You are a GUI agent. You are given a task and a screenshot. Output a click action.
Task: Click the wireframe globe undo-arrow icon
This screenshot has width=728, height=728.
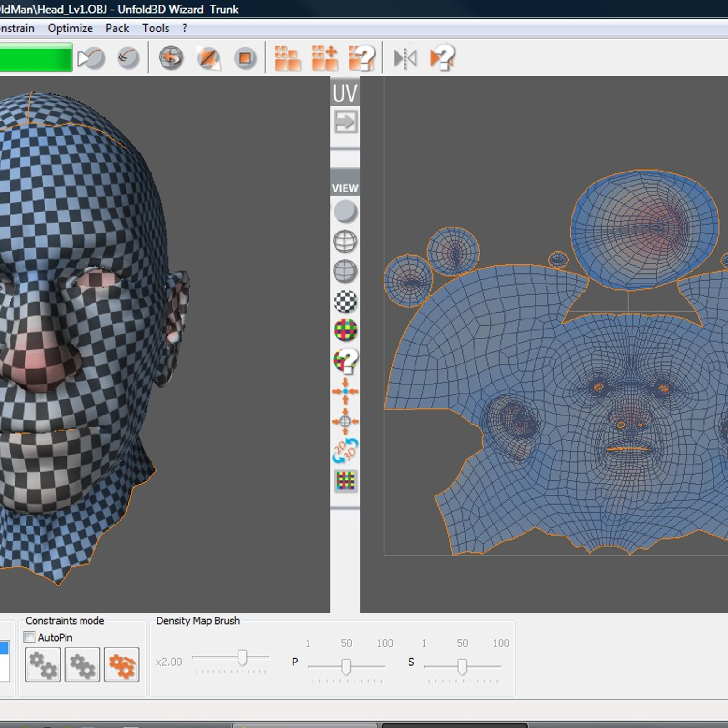click(171, 58)
